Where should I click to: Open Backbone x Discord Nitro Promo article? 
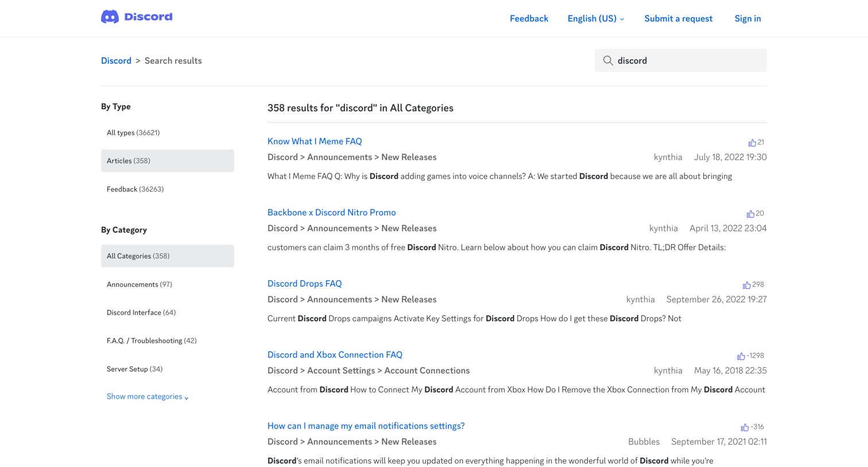point(331,212)
